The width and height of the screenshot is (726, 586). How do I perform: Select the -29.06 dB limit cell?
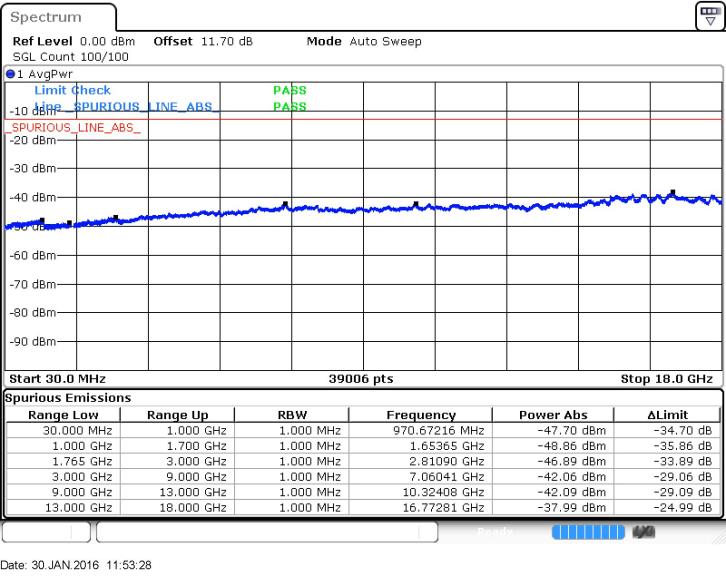coord(668,477)
